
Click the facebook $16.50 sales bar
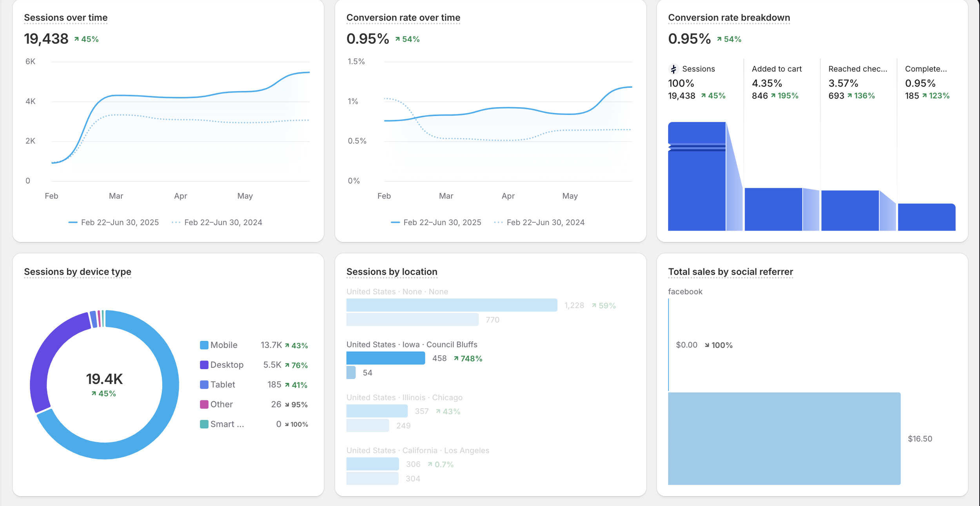[x=784, y=439]
